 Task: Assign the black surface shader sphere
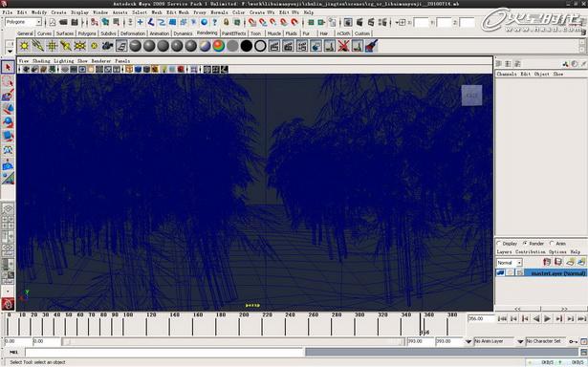(247, 46)
